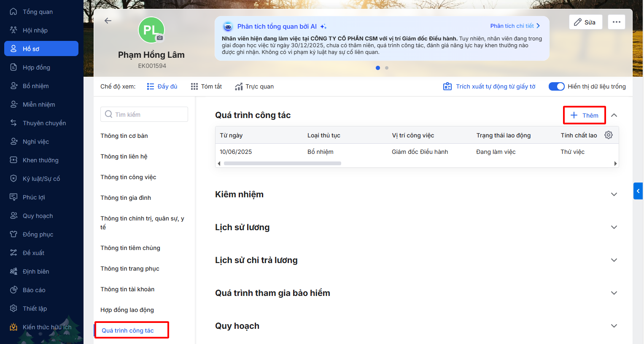This screenshot has height=344, width=644.
Task: Click the Thuyên chuyển transfer icon
Action: point(13,123)
